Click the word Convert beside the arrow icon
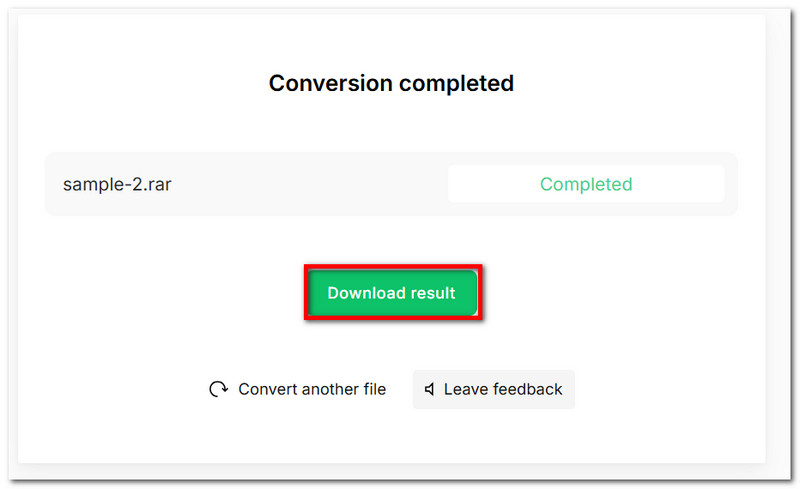Screen dimensions: 800x489 click(x=270, y=389)
